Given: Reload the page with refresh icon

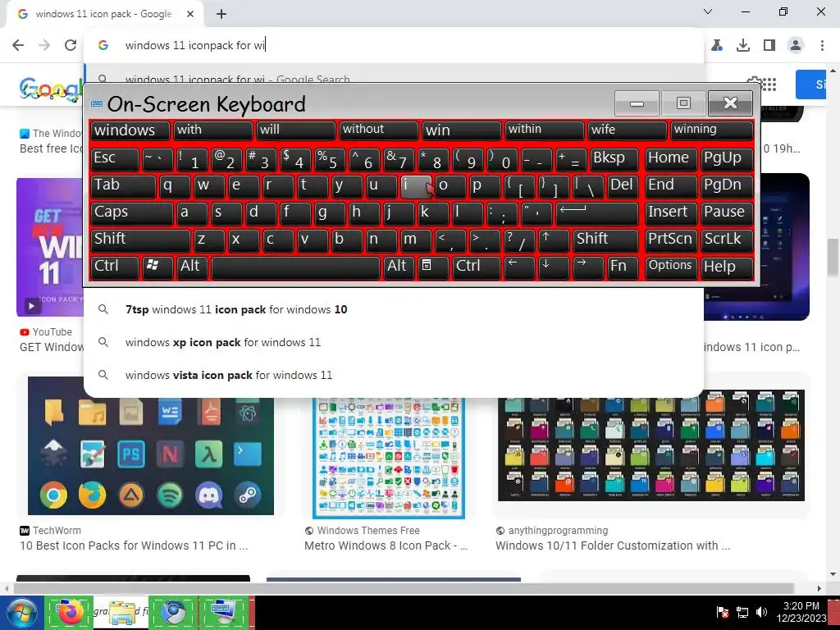Looking at the screenshot, I should [71, 45].
